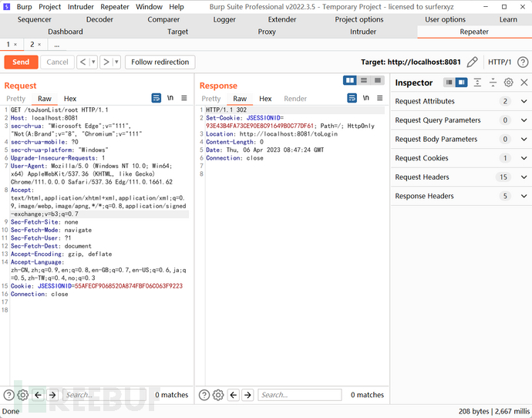Image resolution: width=532 pixels, height=418 pixels.
Task: Expand Request Body Parameters section
Action: 461,139
